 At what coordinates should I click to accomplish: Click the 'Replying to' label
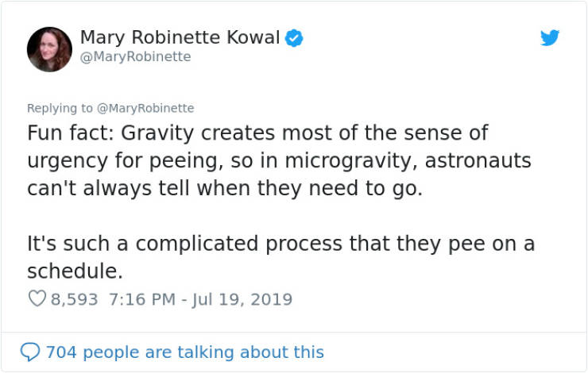[60, 108]
